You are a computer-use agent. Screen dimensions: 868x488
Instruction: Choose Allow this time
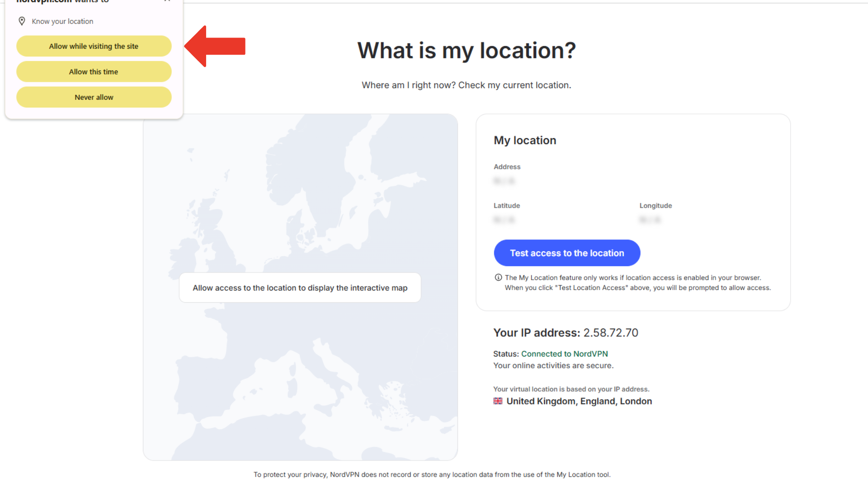point(94,71)
